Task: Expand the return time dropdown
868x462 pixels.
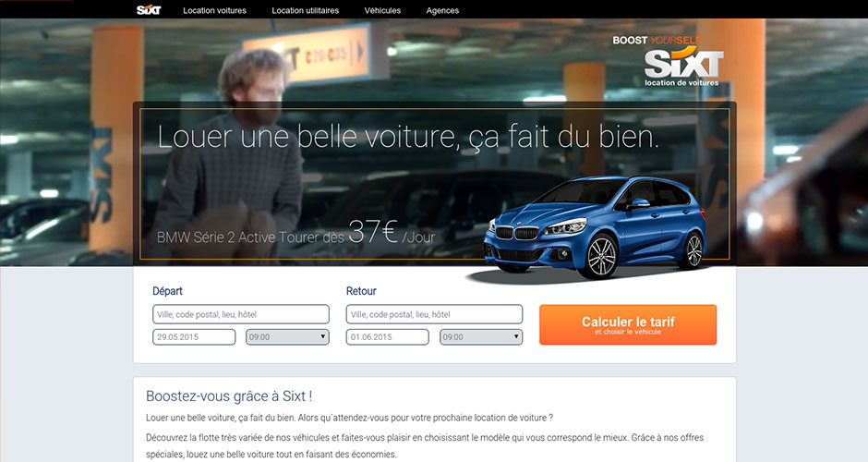Action: 481,337
